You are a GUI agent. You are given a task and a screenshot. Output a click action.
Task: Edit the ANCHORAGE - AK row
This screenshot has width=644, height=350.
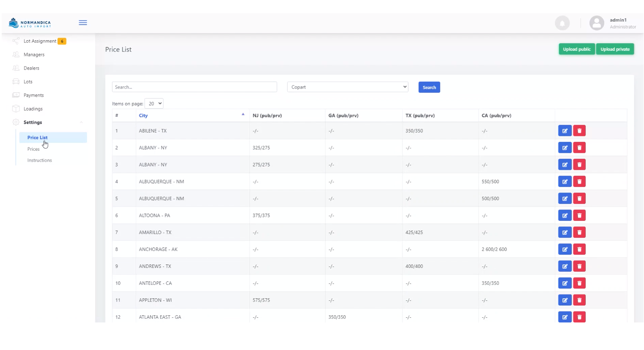pos(565,250)
